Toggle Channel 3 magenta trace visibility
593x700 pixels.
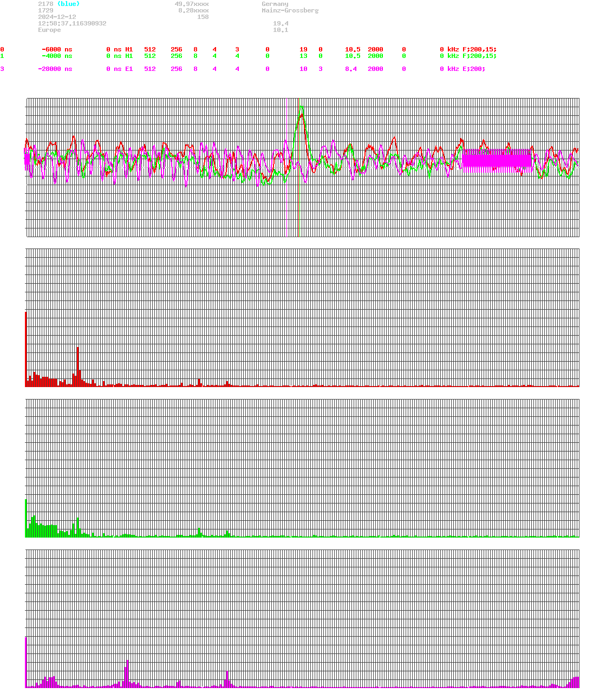coord(2,69)
